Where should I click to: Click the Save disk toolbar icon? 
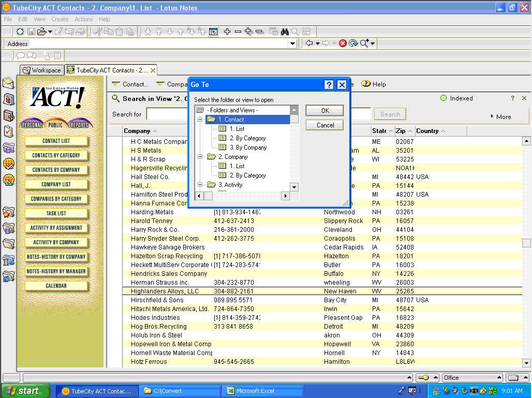click(31, 32)
